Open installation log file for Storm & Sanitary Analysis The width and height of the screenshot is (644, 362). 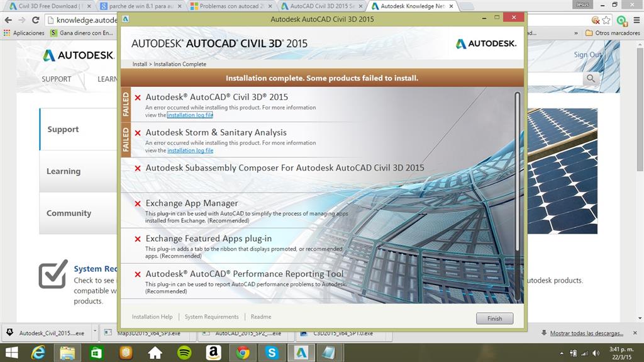click(190, 150)
